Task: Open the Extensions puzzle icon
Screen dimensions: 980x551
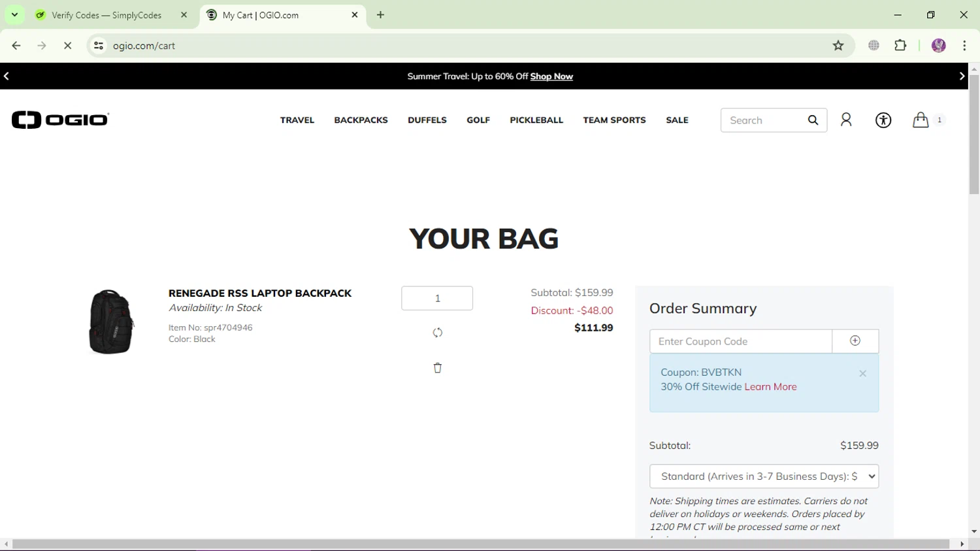Action: pos(900,46)
